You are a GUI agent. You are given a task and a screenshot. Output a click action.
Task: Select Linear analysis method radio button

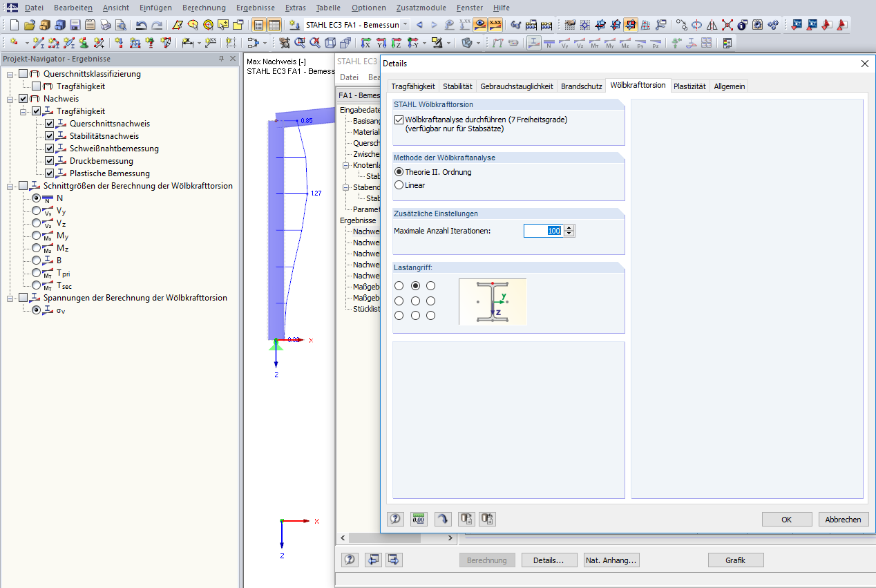(399, 185)
